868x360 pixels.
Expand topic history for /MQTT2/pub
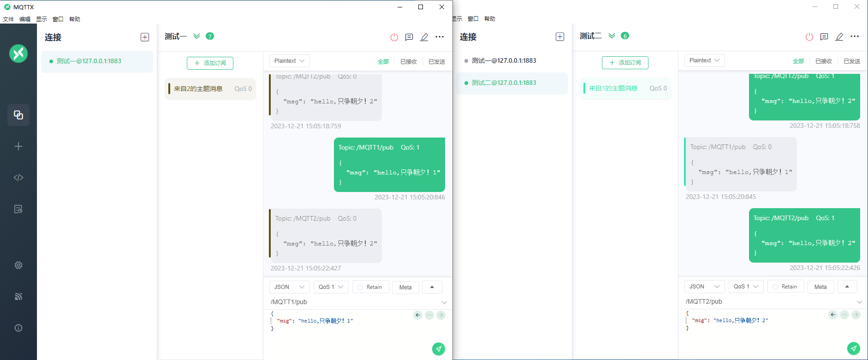point(859,302)
